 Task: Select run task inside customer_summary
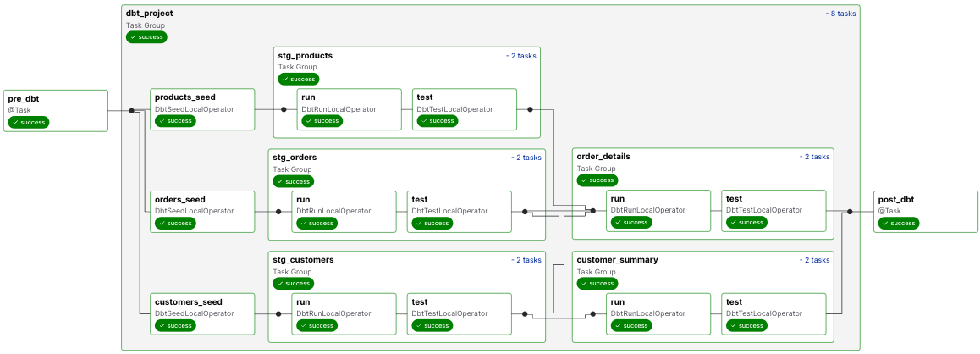click(658, 314)
